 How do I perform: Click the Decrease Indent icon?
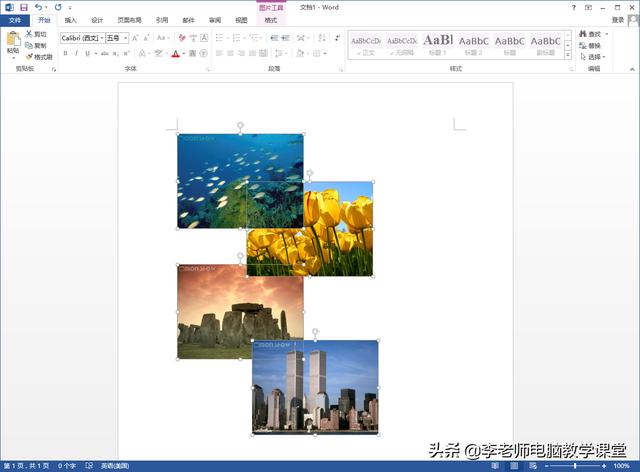pos(274,38)
